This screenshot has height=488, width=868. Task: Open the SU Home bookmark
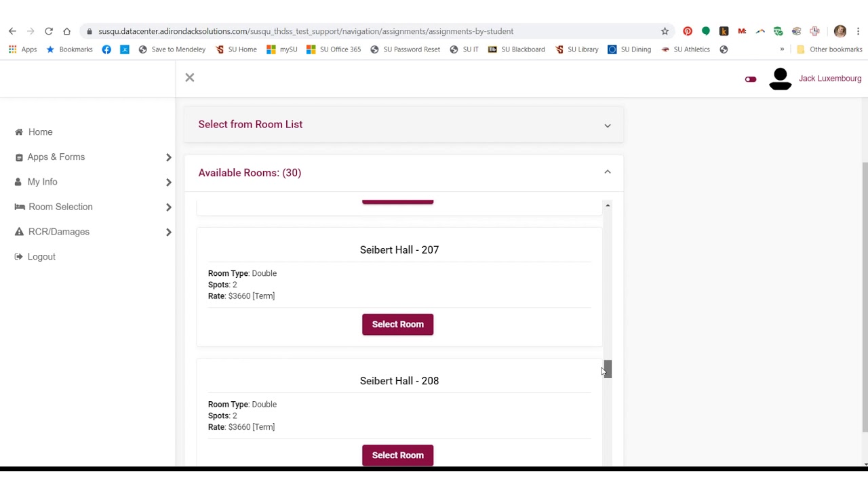pos(236,49)
